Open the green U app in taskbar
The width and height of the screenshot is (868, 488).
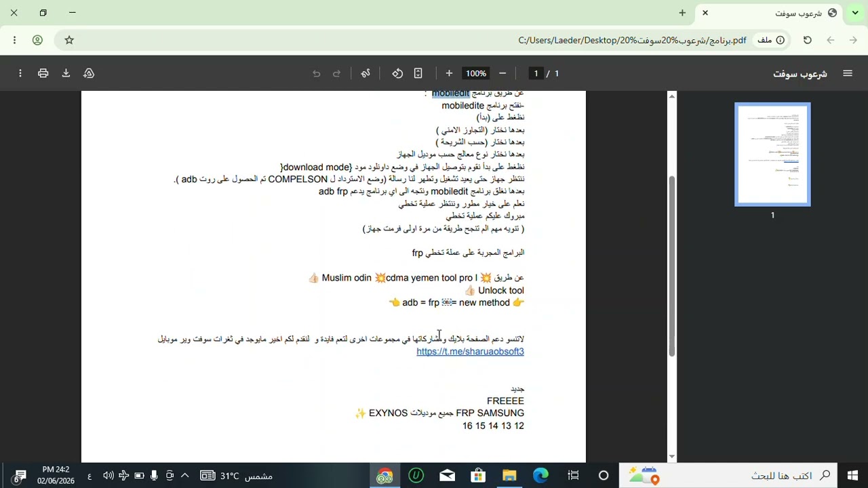click(416, 476)
